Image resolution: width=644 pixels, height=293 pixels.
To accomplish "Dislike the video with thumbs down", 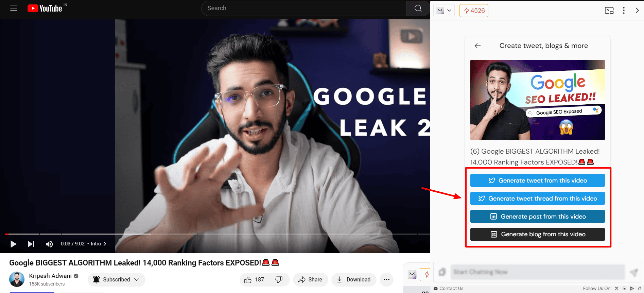I will [279, 279].
